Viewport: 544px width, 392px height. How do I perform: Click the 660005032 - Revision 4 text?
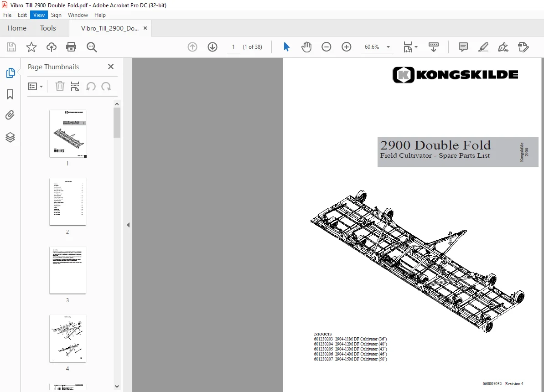click(503, 384)
